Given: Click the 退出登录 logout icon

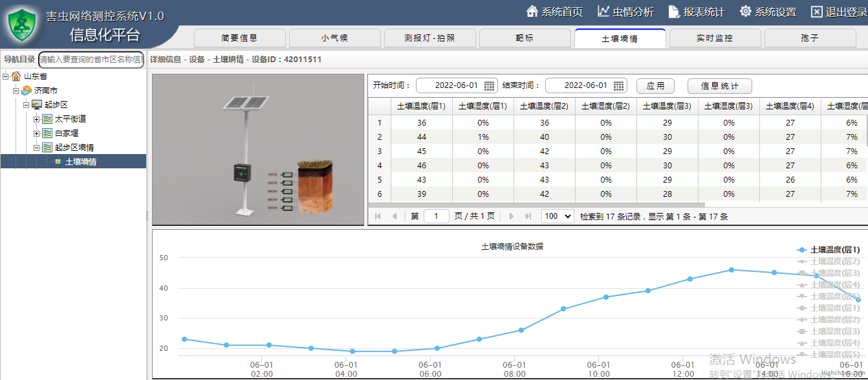Looking at the screenshot, I should coord(816,12).
